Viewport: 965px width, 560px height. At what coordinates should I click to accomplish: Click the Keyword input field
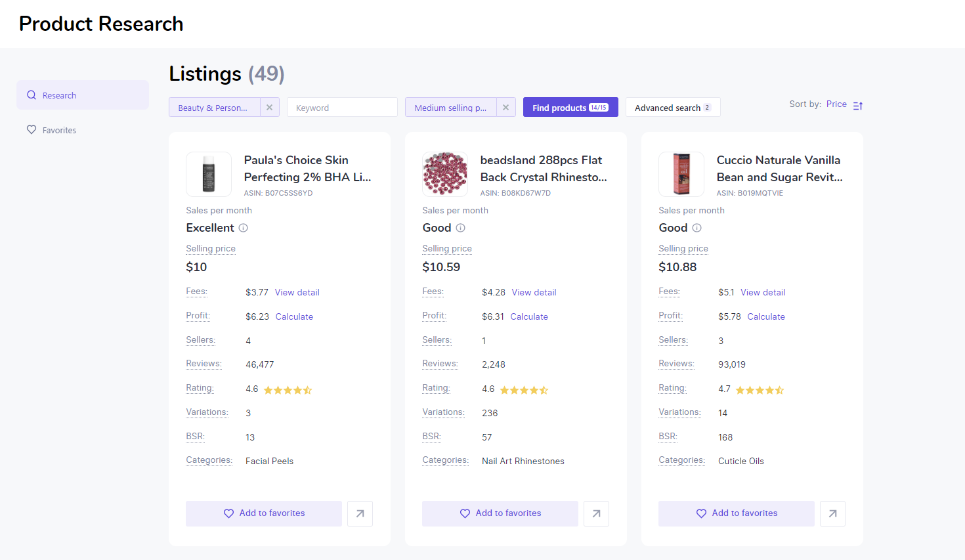[342, 108]
